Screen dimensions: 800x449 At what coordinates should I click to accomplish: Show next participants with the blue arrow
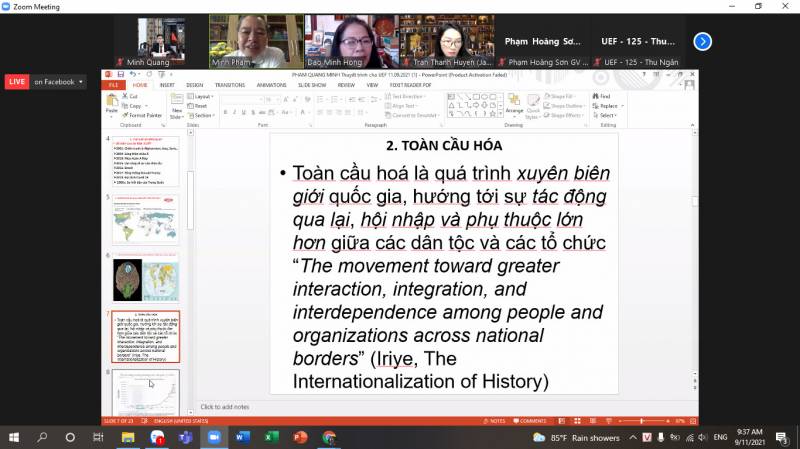pos(703,41)
